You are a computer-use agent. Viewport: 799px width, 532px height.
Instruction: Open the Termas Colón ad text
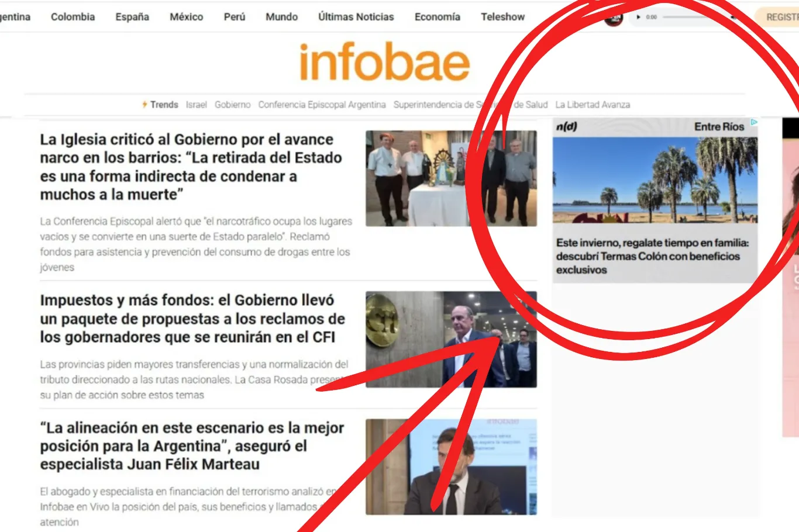coord(652,256)
